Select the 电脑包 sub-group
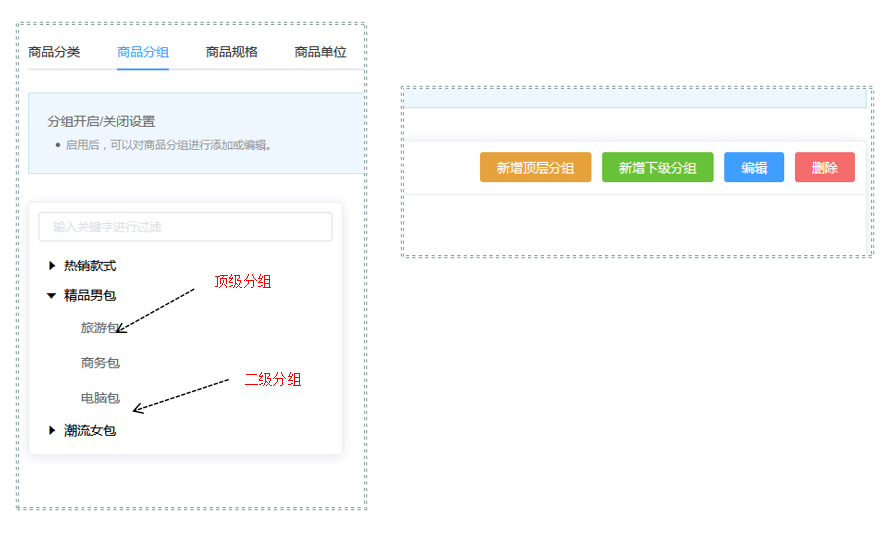Image resolution: width=889 pixels, height=544 pixels. tap(100, 398)
